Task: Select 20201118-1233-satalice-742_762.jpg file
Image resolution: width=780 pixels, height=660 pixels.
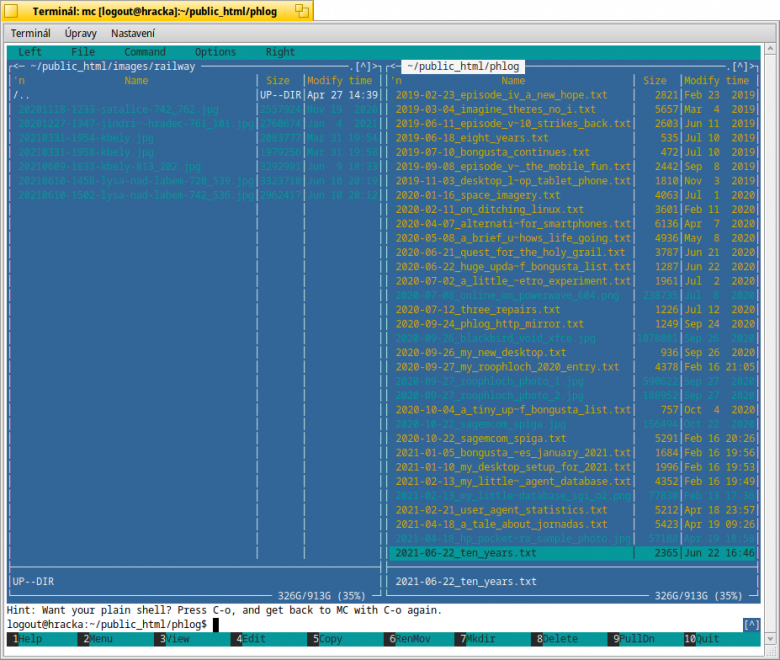Action: (x=195, y=109)
